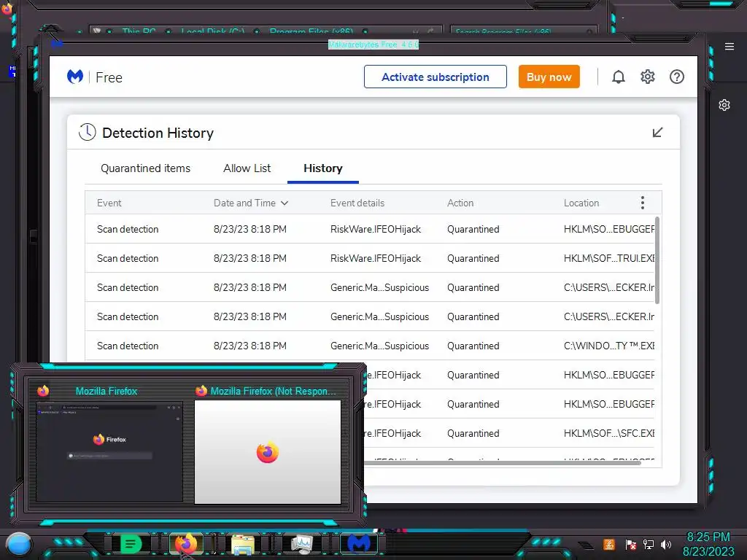Open system monitor taskbar icon
This screenshot has height=560, width=747.
(301, 544)
